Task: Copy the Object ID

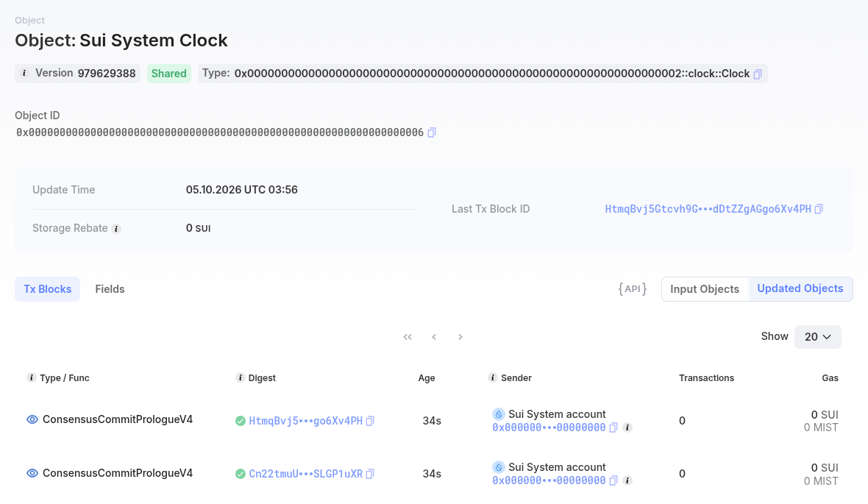Action: click(x=432, y=132)
